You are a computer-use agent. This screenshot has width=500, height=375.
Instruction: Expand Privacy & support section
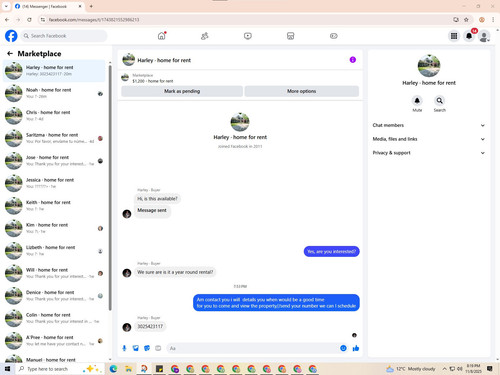(x=429, y=153)
